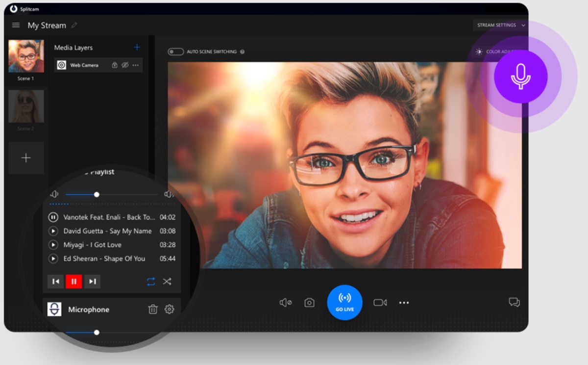The image size is (588, 365).
Task: Open the Color Adjustment panel
Action: point(496,52)
